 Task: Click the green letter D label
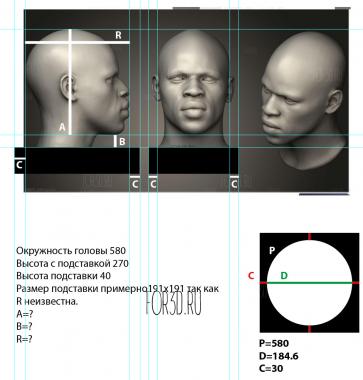[x=284, y=275]
